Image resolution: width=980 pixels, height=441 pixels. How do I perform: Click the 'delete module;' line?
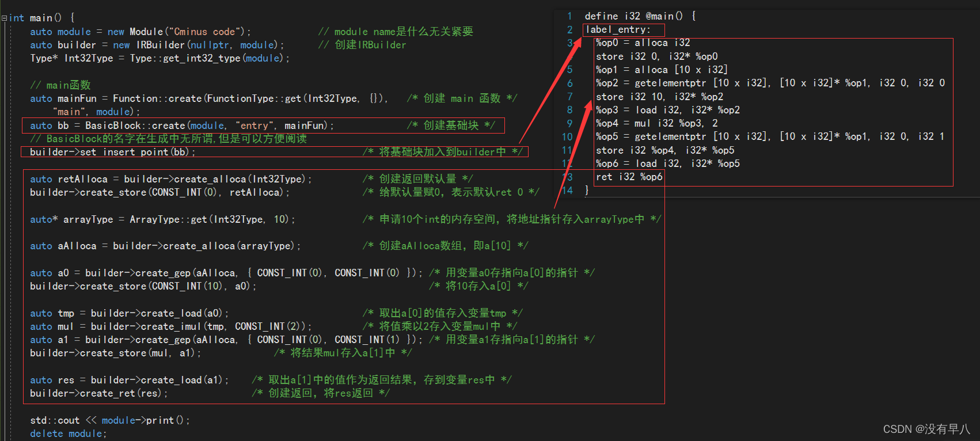tap(69, 434)
